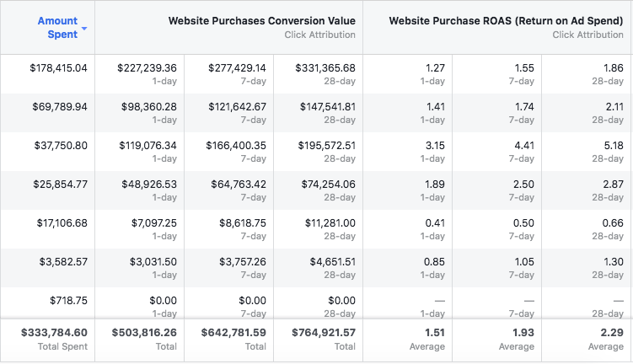Image resolution: width=633 pixels, height=364 pixels.
Task: Select 28-day value $147,541.81
Action: coord(328,106)
